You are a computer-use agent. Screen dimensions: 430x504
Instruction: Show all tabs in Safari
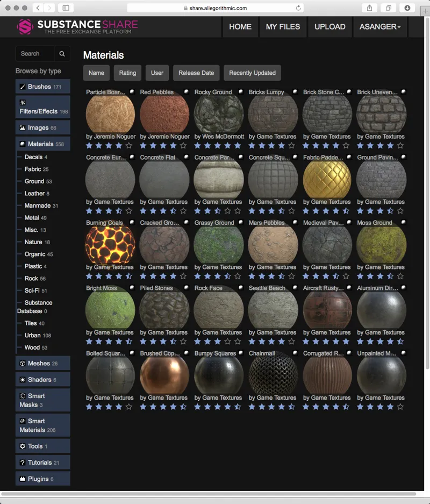click(389, 8)
